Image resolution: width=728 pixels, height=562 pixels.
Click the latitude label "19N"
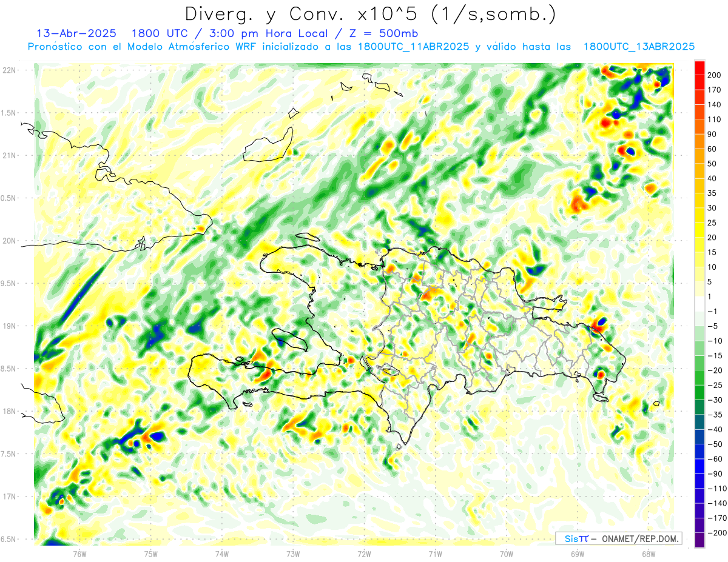click(x=9, y=326)
